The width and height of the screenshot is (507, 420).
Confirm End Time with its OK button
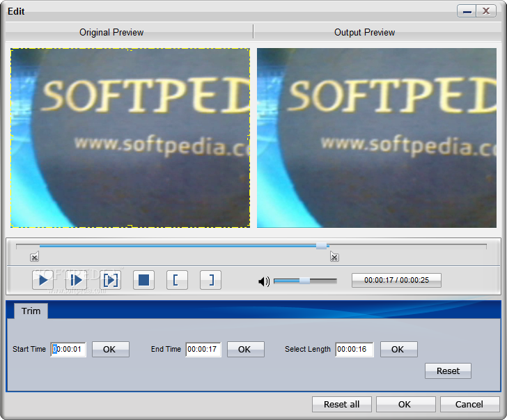246,349
